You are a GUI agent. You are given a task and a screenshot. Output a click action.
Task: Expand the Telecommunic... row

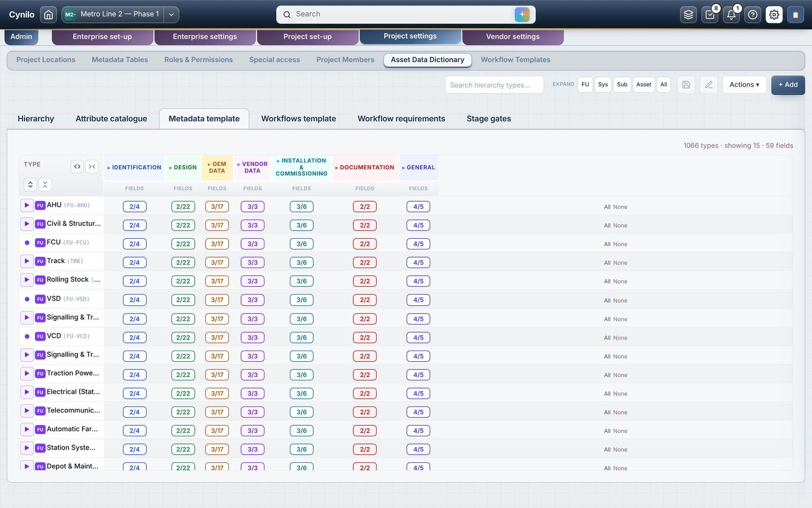click(x=27, y=410)
